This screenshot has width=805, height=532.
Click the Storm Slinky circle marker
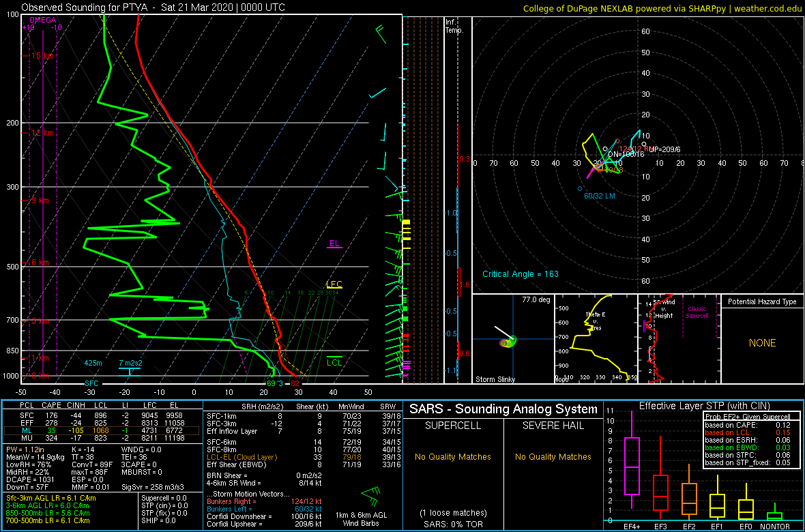point(509,342)
